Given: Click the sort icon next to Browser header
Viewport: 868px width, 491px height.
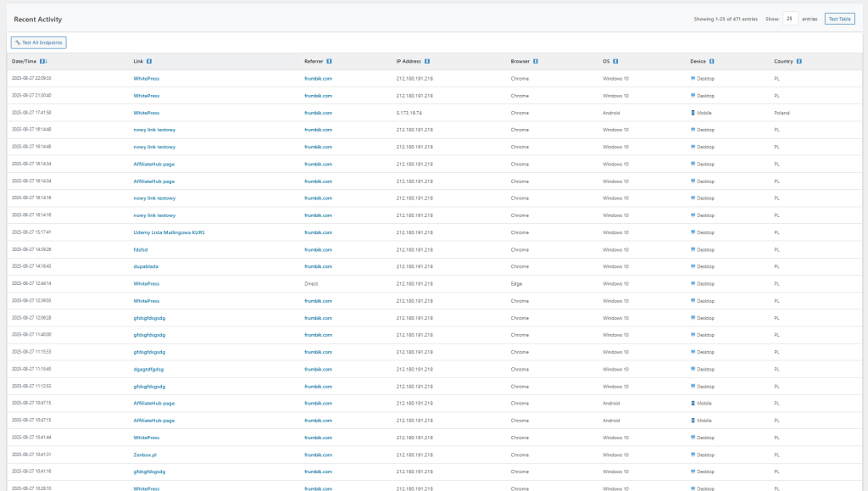Looking at the screenshot, I should point(536,61).
